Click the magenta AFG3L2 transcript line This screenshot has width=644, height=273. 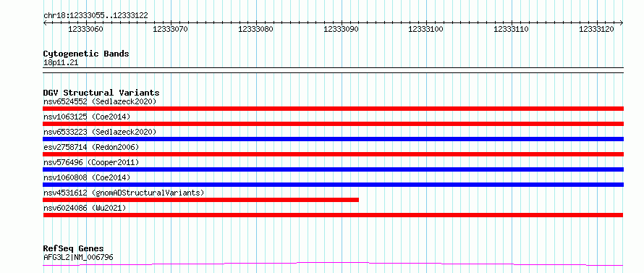click(333, 264)
